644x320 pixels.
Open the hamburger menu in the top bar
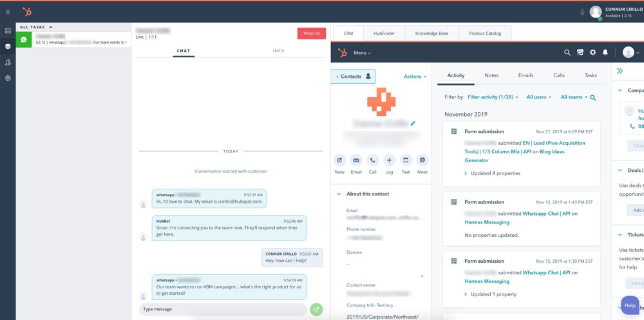click(x=8, y=12)
